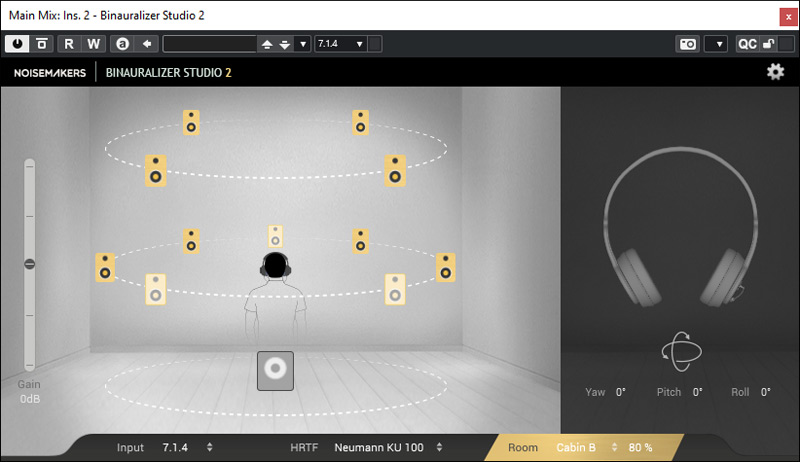Close the plugin window

coord(788,17)
